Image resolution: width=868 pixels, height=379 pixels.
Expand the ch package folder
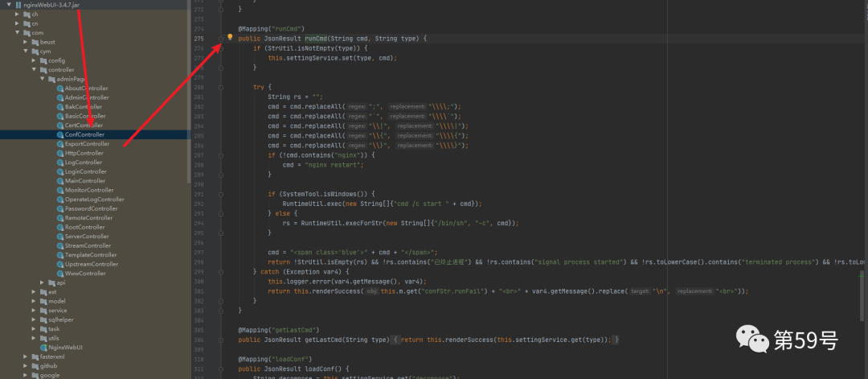(18, 14)
